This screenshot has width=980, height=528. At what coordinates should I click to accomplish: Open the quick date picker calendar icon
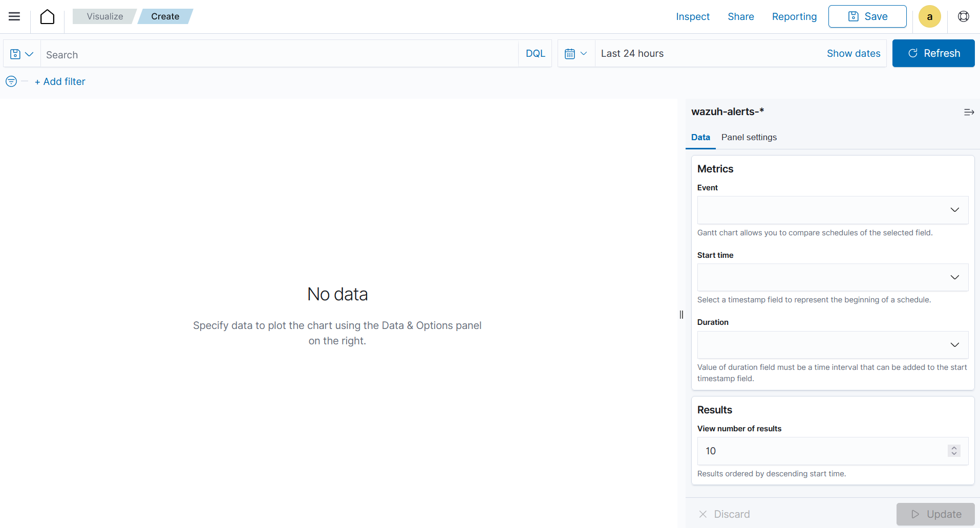(576, 53)
